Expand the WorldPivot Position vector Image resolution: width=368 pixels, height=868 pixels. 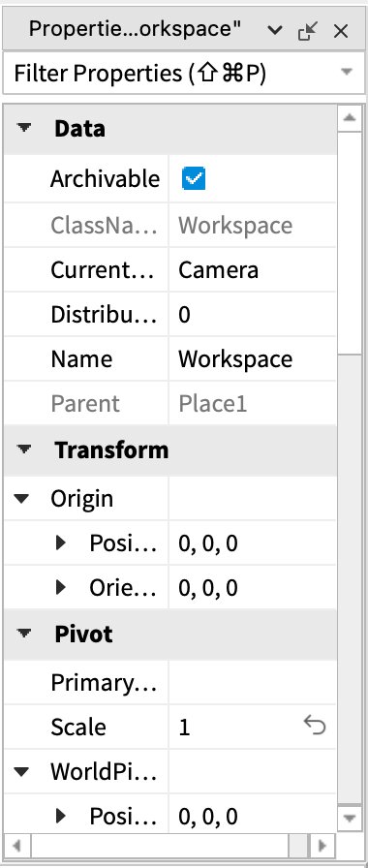61,816
